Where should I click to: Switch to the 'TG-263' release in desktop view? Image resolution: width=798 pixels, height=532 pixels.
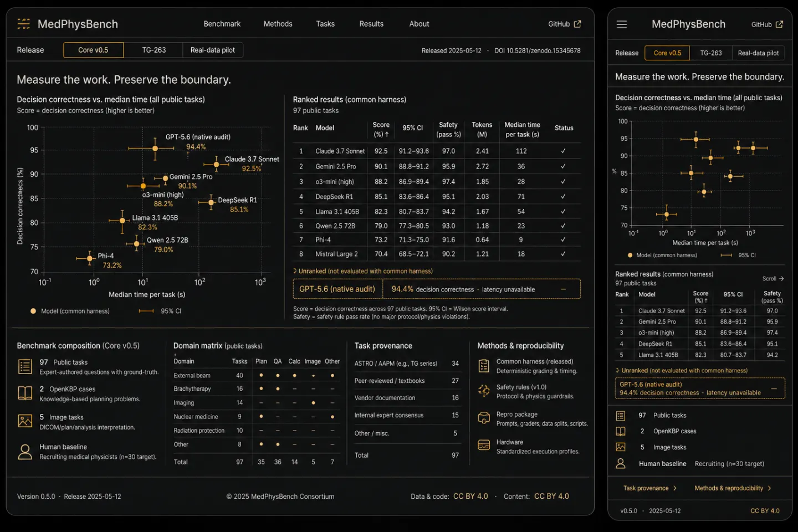tap(154, 50)
